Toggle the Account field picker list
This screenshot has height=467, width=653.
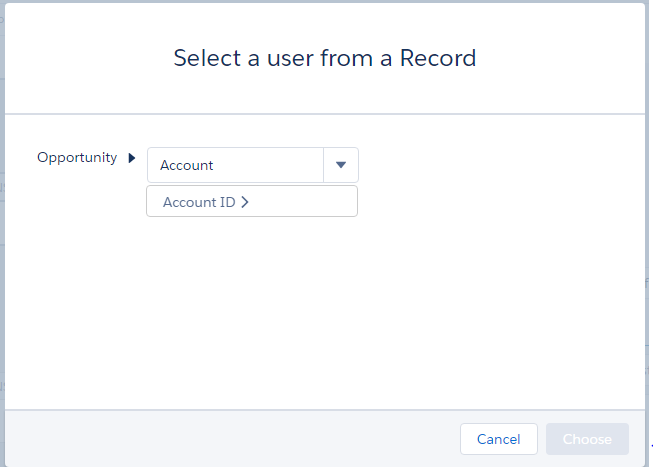341,165
